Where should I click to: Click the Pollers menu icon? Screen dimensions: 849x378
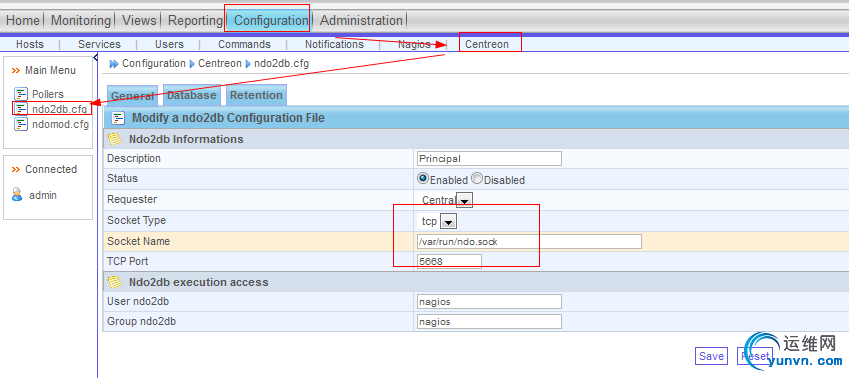tap(21, 94)
